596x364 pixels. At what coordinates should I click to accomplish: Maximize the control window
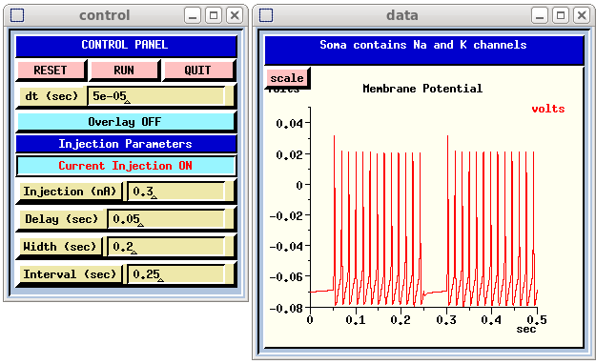tap(214, 15)
